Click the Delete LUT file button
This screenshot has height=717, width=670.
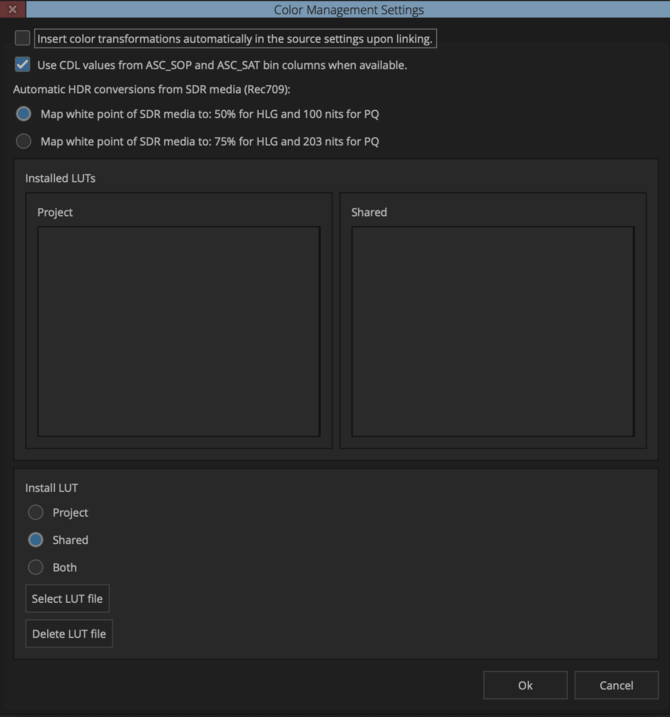69,633
